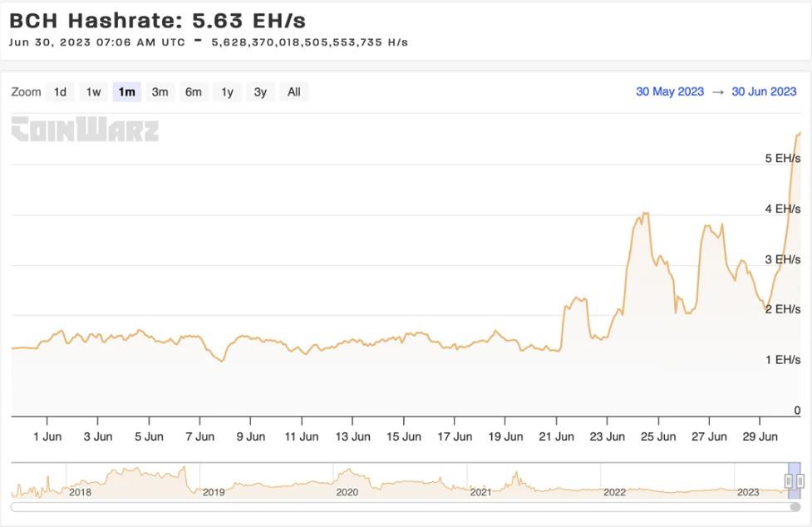Screen dimensions: 812x527
Task: Grab the right navigator range handle
Action: (800, 481)
